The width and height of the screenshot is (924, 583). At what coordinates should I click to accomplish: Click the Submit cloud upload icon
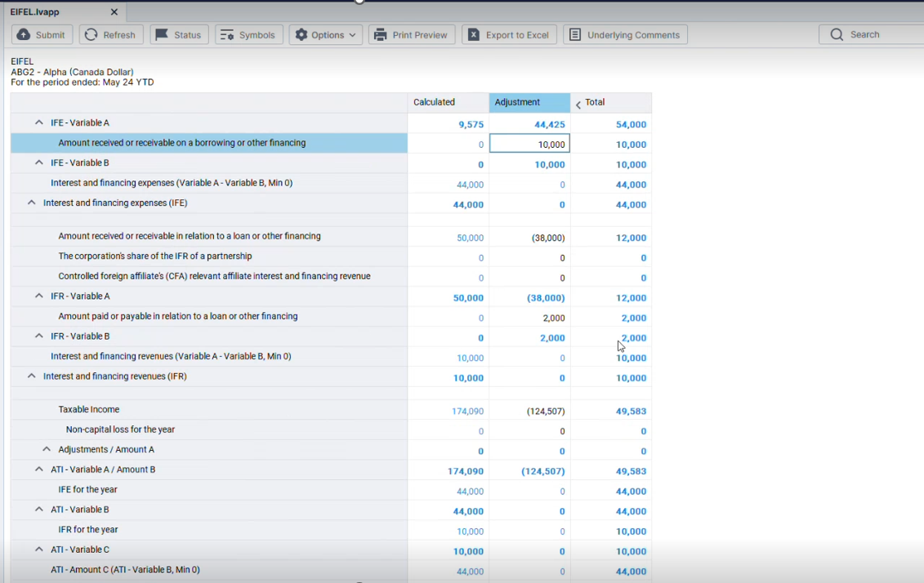(x=24, y=35)
